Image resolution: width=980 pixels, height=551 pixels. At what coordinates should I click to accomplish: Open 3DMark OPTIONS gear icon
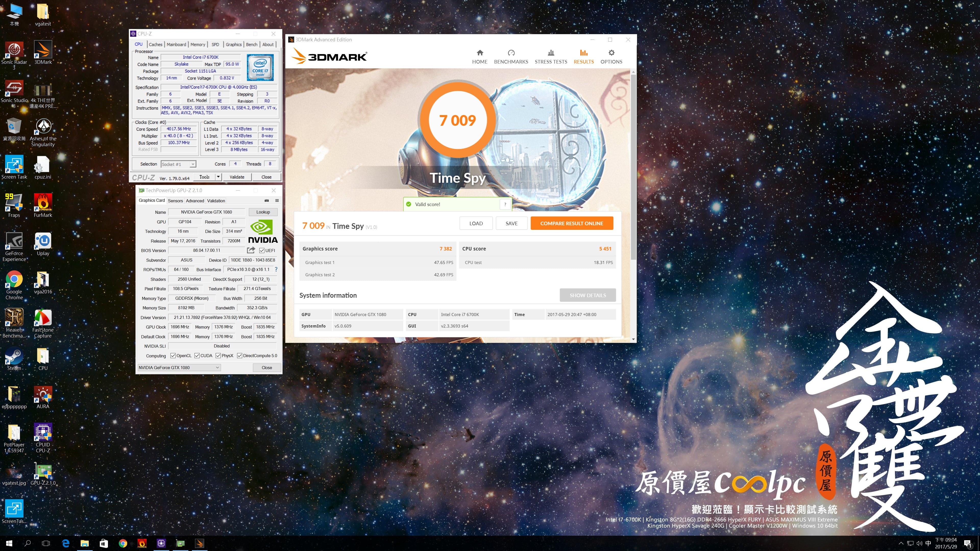point(611,53)
